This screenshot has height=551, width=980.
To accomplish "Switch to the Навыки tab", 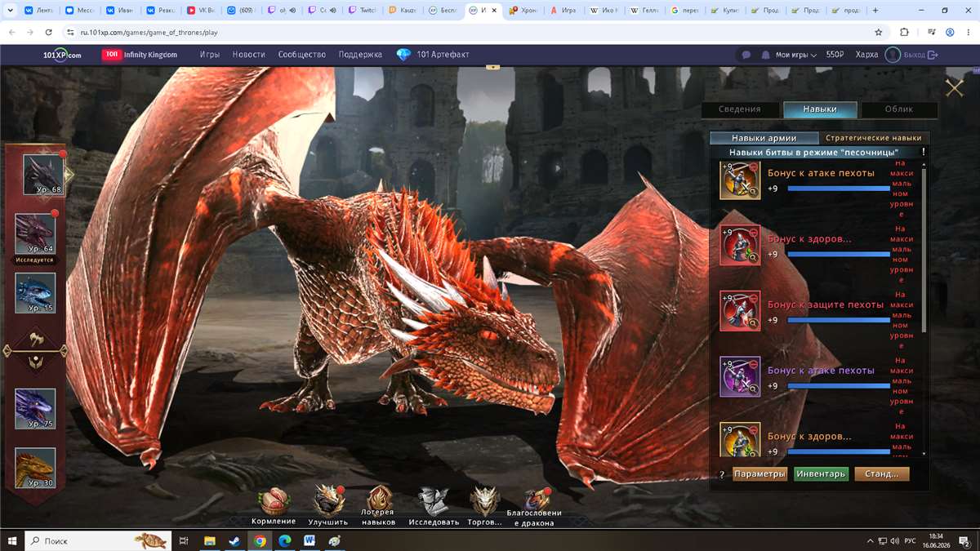I will click(820, 109).
